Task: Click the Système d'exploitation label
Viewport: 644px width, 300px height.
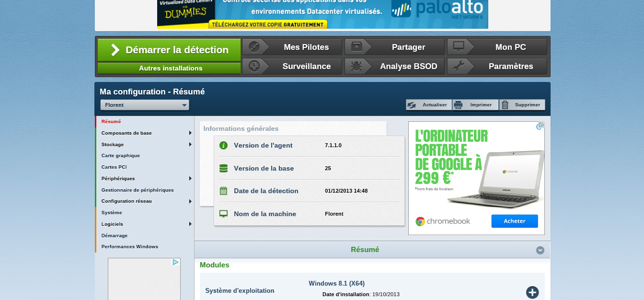Action: click(240, 290)
